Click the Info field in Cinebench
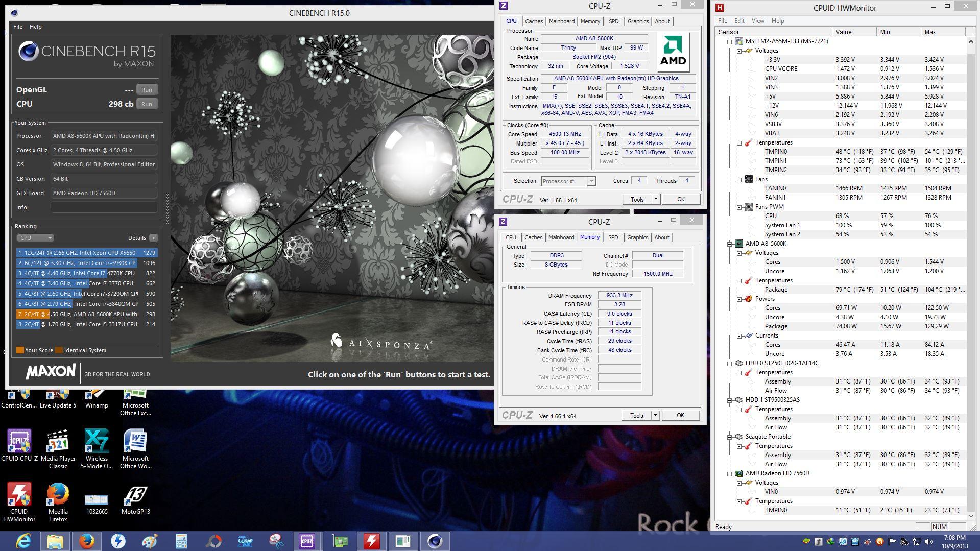The image size is (980, 551). [x=104, y=207]
